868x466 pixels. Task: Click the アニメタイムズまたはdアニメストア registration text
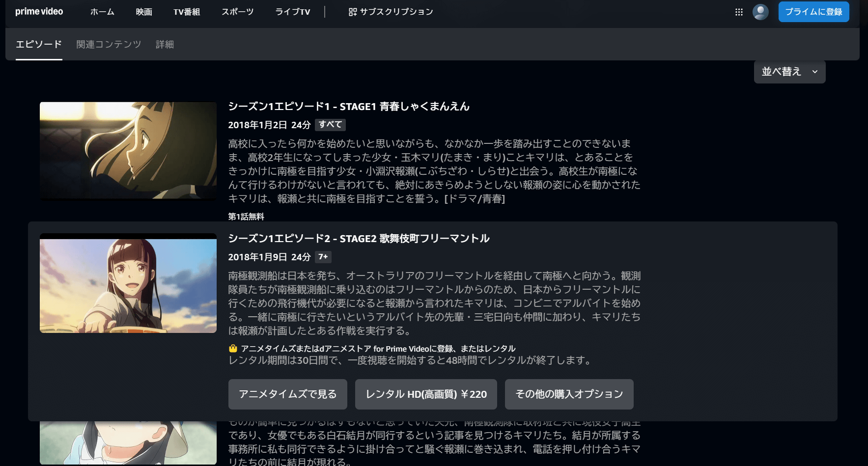(378, 349)
